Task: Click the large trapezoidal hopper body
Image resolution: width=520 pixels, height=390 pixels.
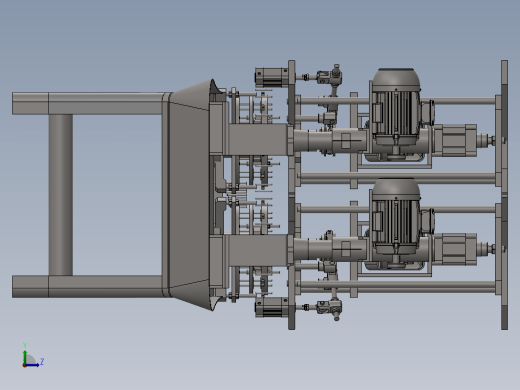Action: point(189,195)
